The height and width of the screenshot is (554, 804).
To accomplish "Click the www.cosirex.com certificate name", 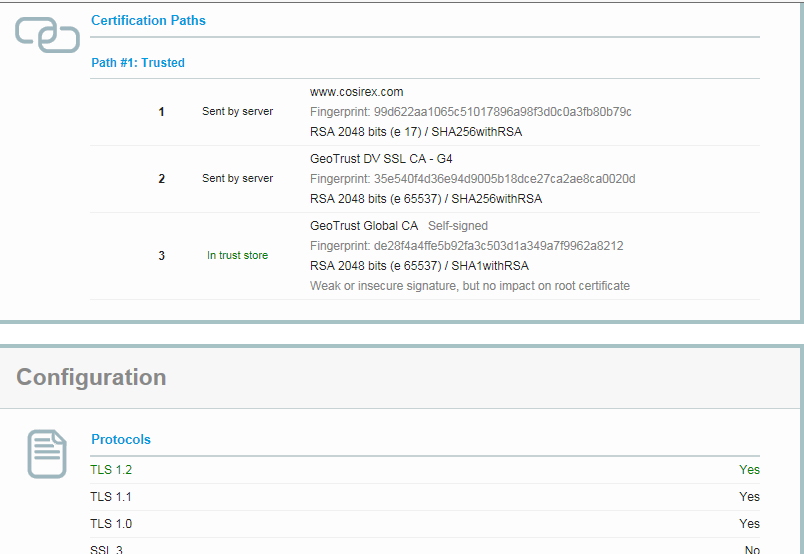I will [x=356, y=92].
